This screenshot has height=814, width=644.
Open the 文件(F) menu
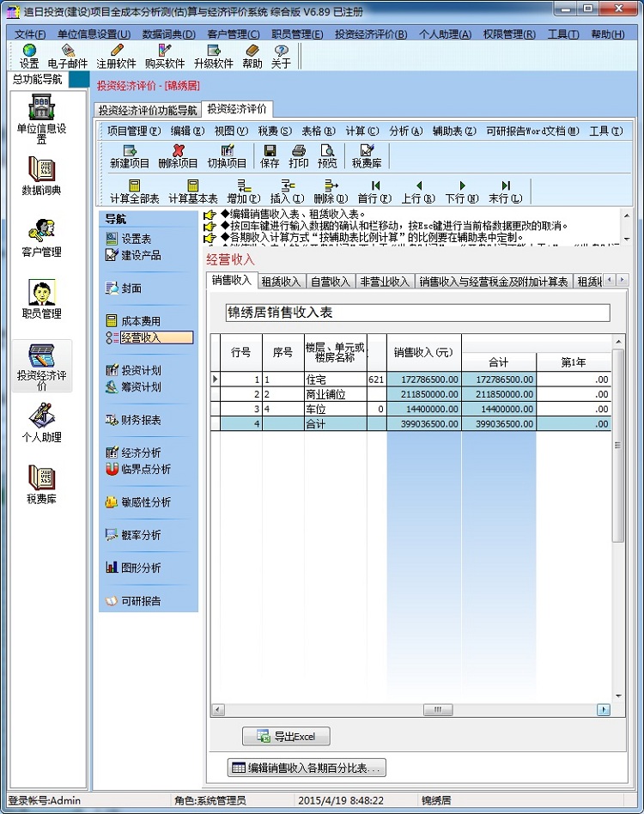[30, 34]
